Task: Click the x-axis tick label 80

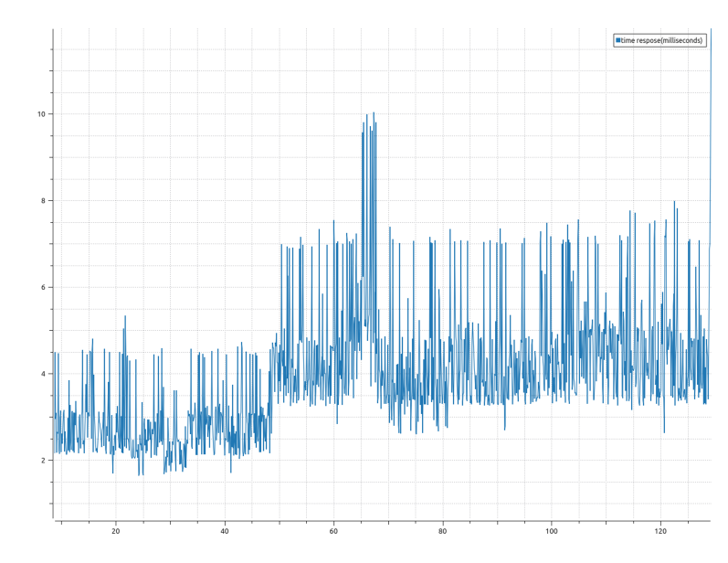Action: tap(442, 531)
